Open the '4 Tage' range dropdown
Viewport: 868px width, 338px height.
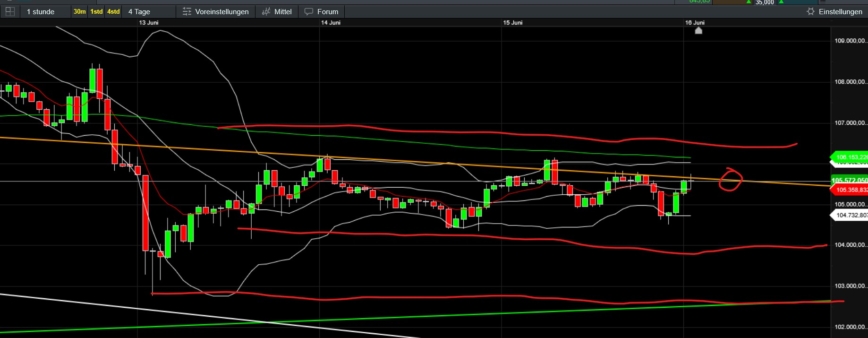[x=139, y=11]
